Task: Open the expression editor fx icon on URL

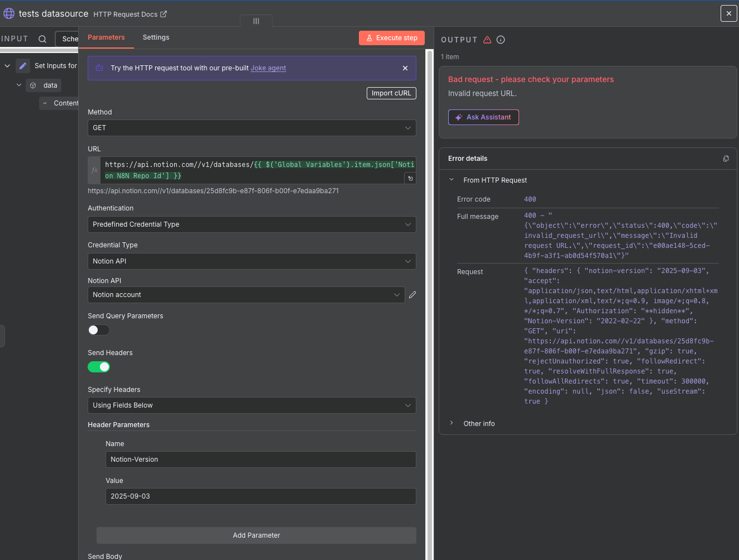Action: coord(94,170)
